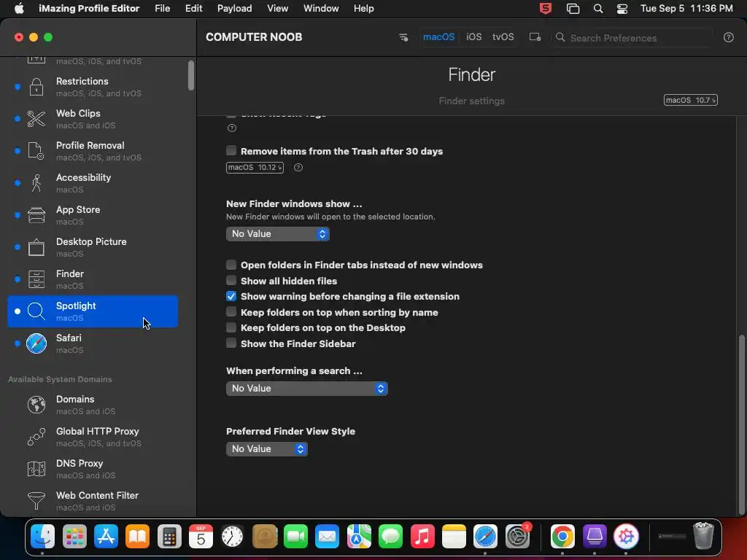Open the Web Content Filter funnel icon
This screenshot has height=560, width=747.
[36, 501]
